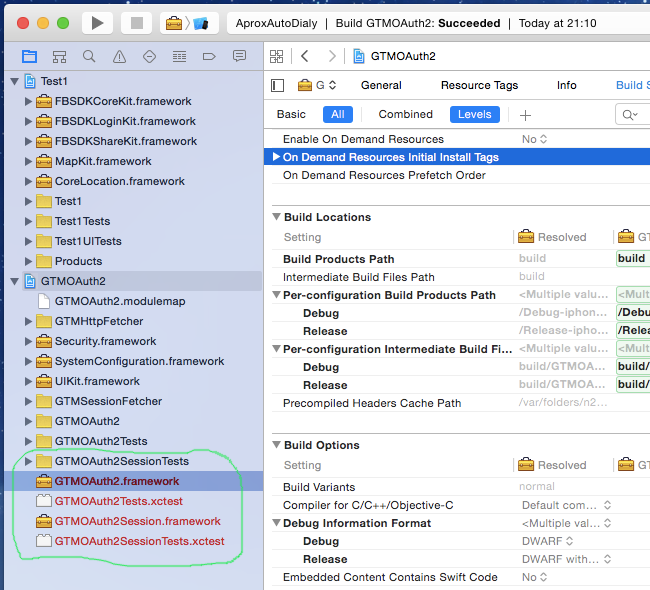Expand the FBSDKCoreKit.framework item

point(28,101)
